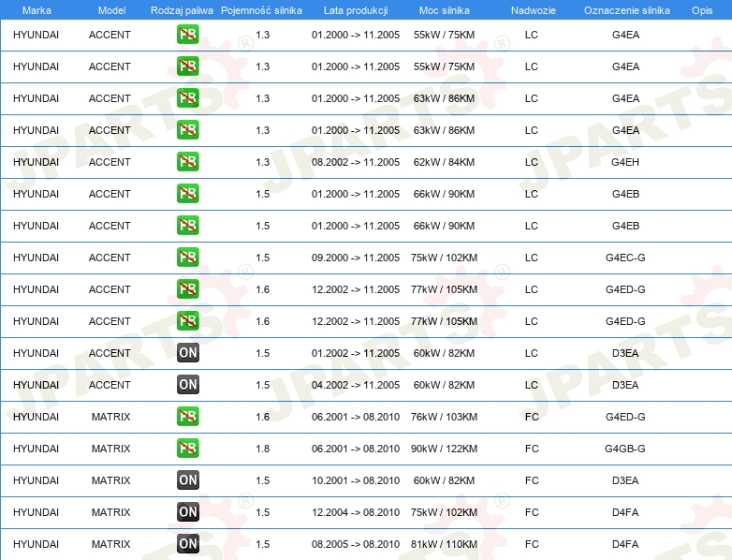
Task: Click the Marka column header
Action: click(37, 10)
